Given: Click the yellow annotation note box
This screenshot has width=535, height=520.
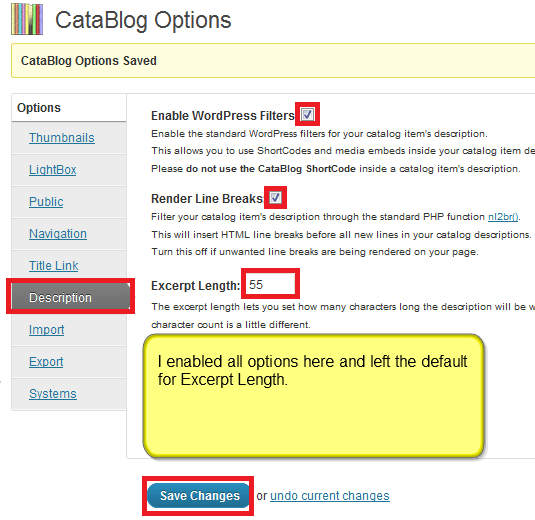Looking at the screenshot, I should click(314, 396).
